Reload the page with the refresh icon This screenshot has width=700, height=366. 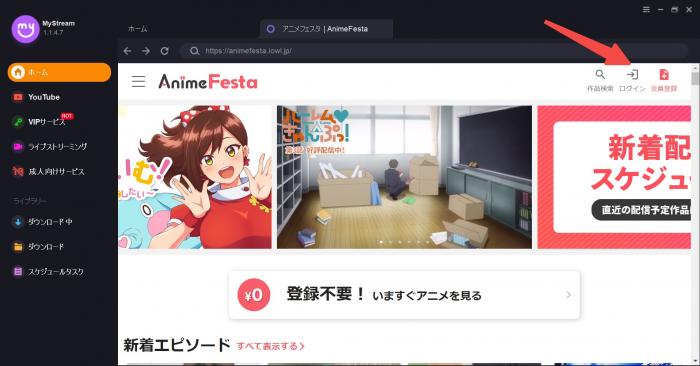[164, 51]
